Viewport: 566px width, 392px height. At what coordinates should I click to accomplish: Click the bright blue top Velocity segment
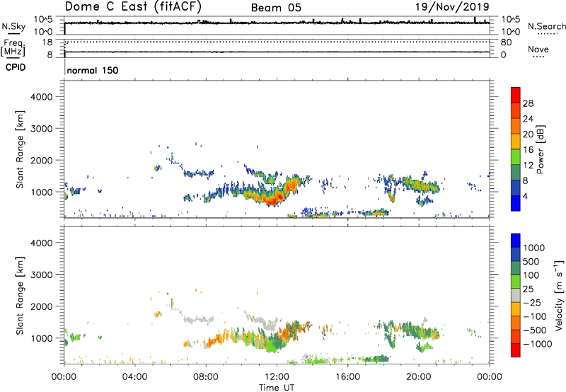516,241
